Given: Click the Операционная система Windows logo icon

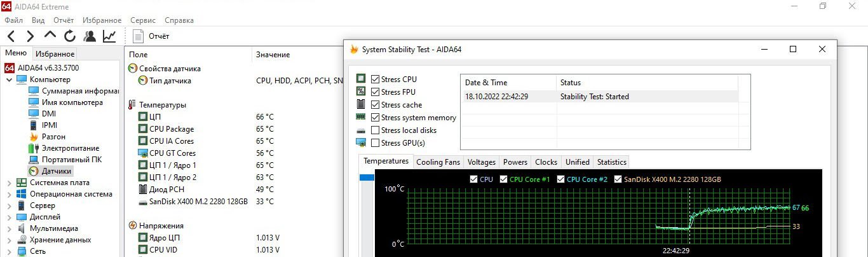Looking at the screenshot, I should 22,194.
